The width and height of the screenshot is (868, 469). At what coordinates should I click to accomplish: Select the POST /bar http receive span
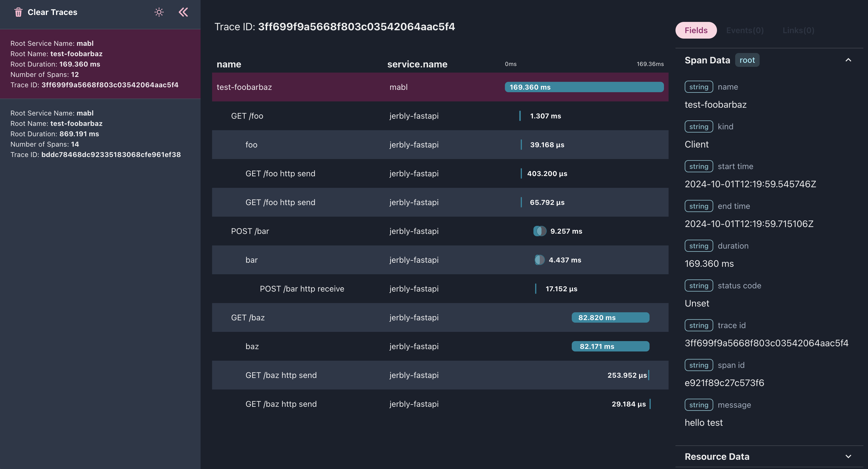(x=440, y=289)
